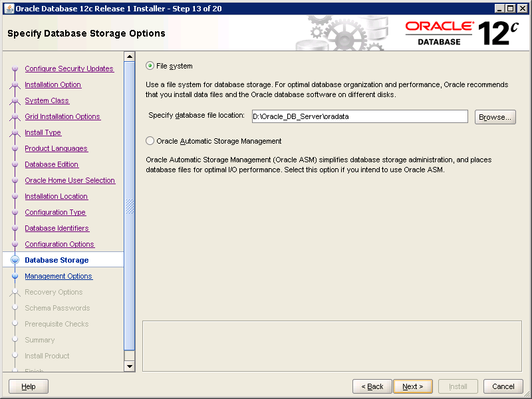Maximize the installer window
This screenshot has height=399, width=532.
(x=511, y=9)
